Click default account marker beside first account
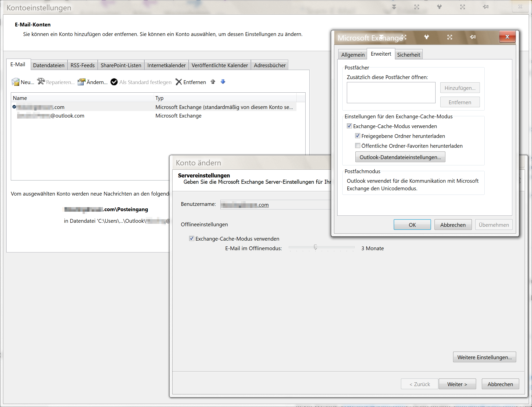The height and width of the screenshot is (407, 532). click(14, 107)
